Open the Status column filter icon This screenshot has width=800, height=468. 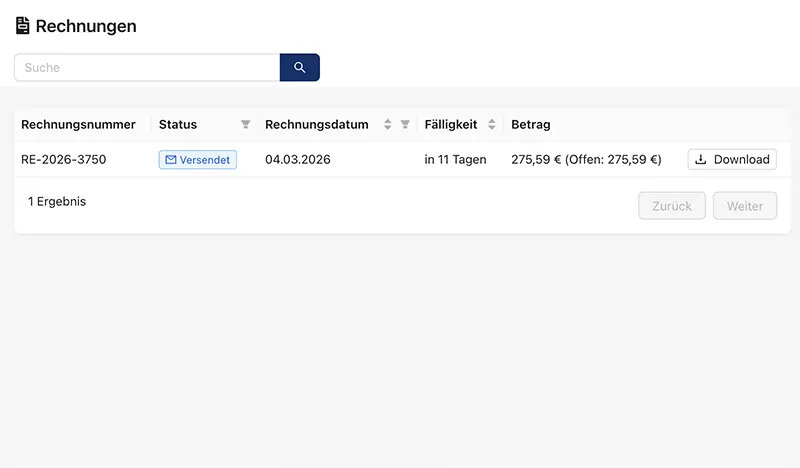click(x=246, y=125)
